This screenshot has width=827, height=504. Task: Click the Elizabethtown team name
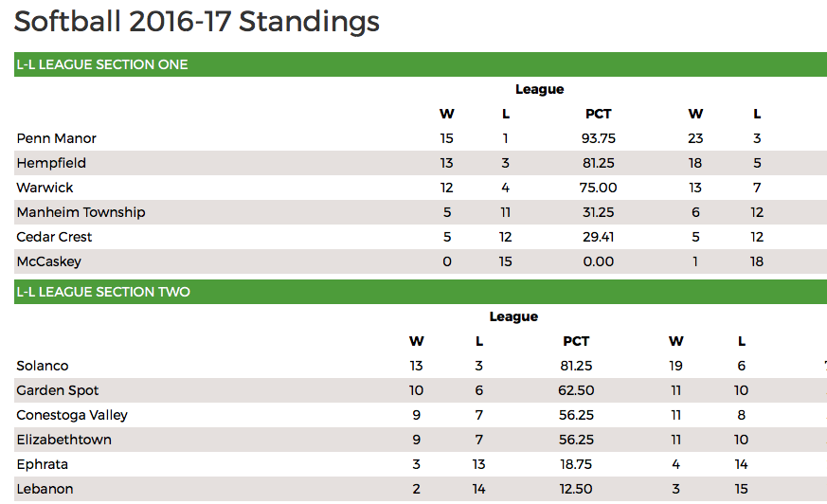(x=63, y=440)
